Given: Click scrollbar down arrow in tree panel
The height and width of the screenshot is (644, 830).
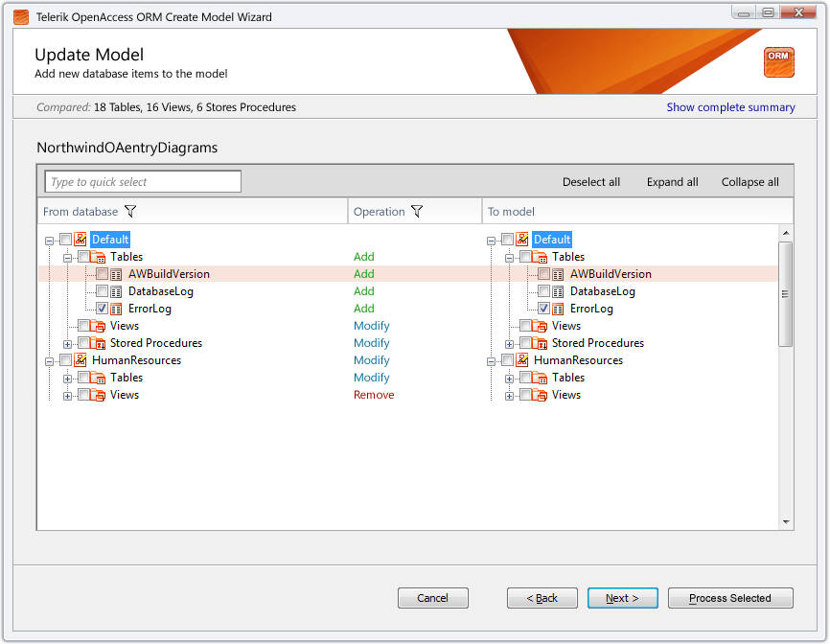Looking at the screenshot, I should click(x=786, y=522).
